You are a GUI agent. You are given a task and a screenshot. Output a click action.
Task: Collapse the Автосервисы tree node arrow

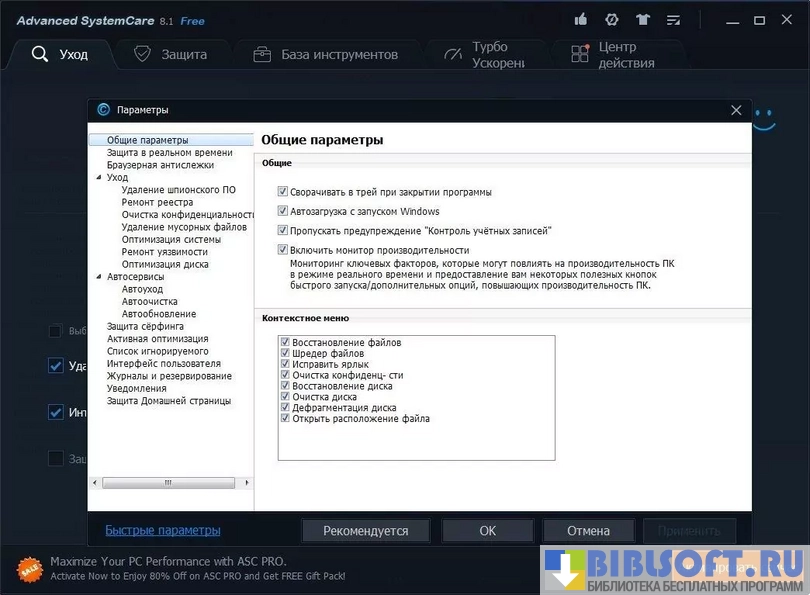click(98, 277)
